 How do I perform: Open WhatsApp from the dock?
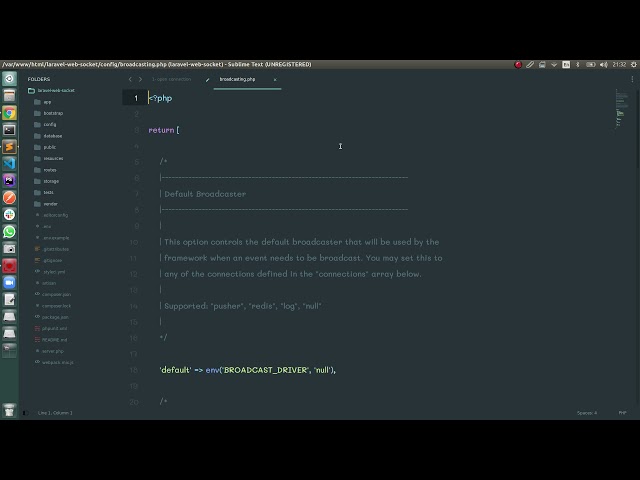tap(9, 232)
